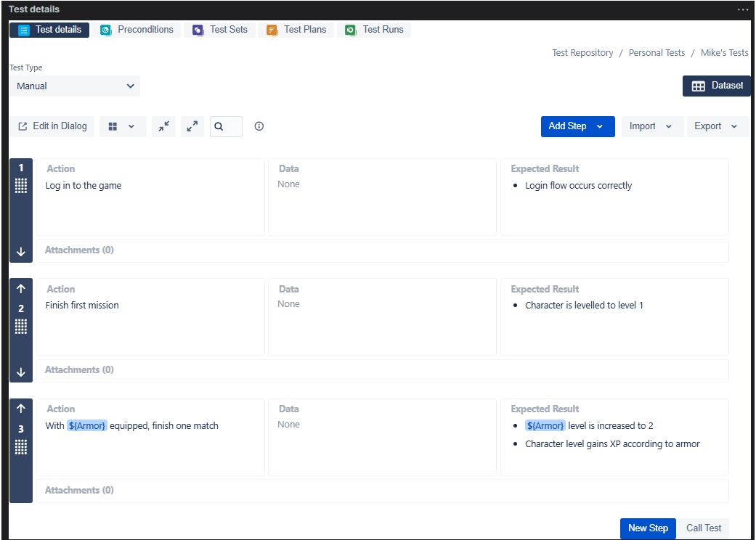Click the Dataset button
Screen dimensions: 756x540
717,86
